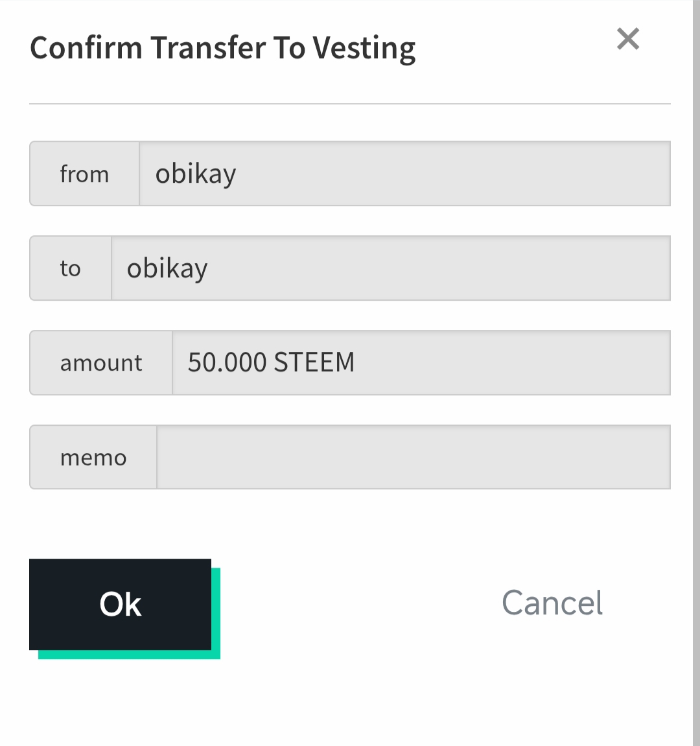
Task: Select the to field containing obikay
Action: tap(390, 268)
